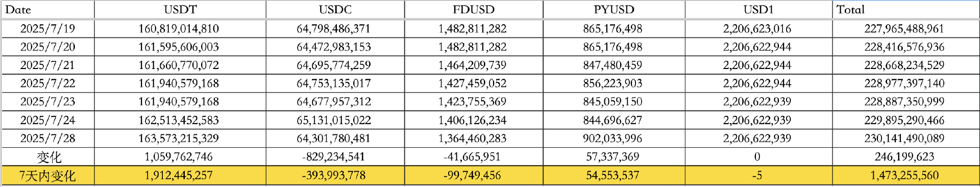This screenshot has height=187, width=980.
Task: Click the FDUSD column header
Action: click(x=474, y=10)
